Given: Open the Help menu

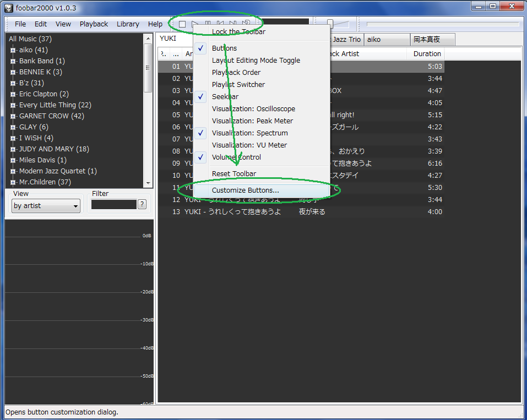Looking at the screenshot, I should click(x=155, y=24).
